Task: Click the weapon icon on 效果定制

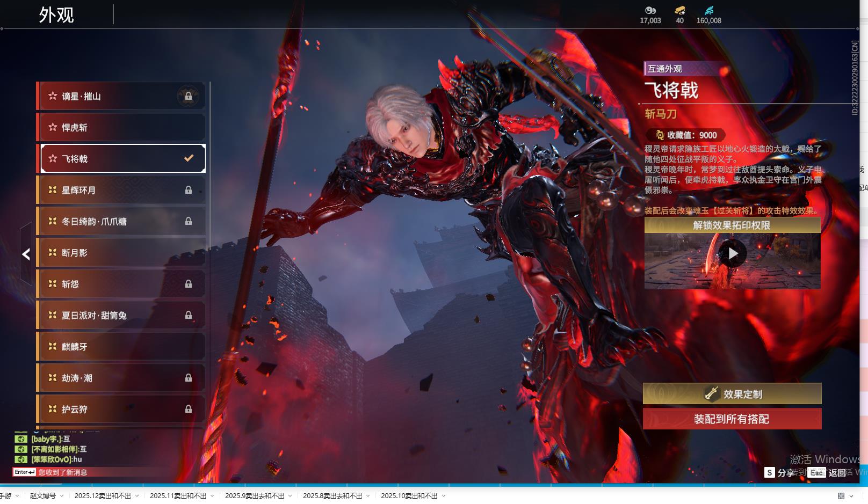Action: [712, 394]
